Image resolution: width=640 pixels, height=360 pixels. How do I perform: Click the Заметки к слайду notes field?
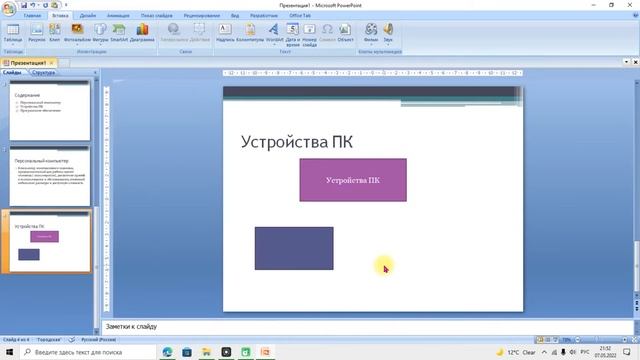pos(367,327)
